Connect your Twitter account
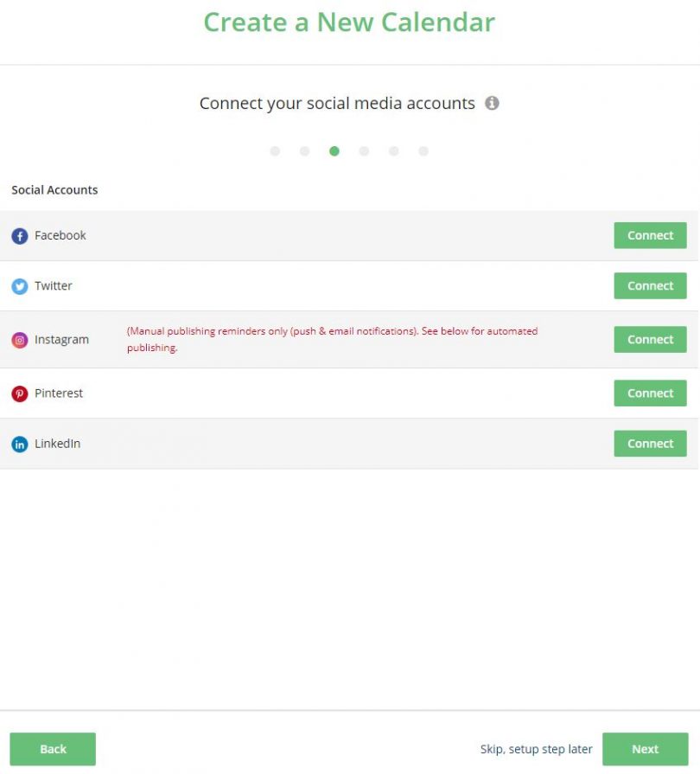The image size is (700, 774). click(x=650, y=285)
